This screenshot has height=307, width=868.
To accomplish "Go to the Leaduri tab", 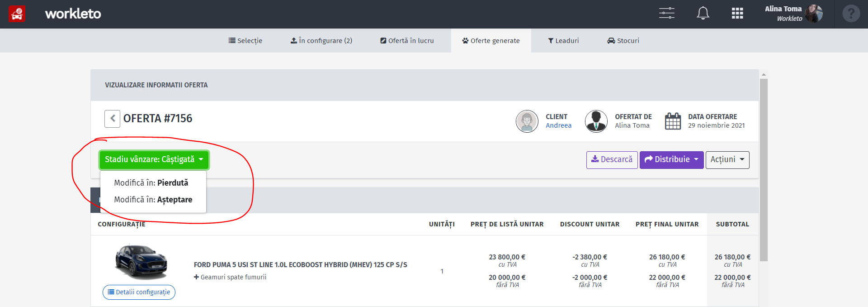I will point(563,41).
